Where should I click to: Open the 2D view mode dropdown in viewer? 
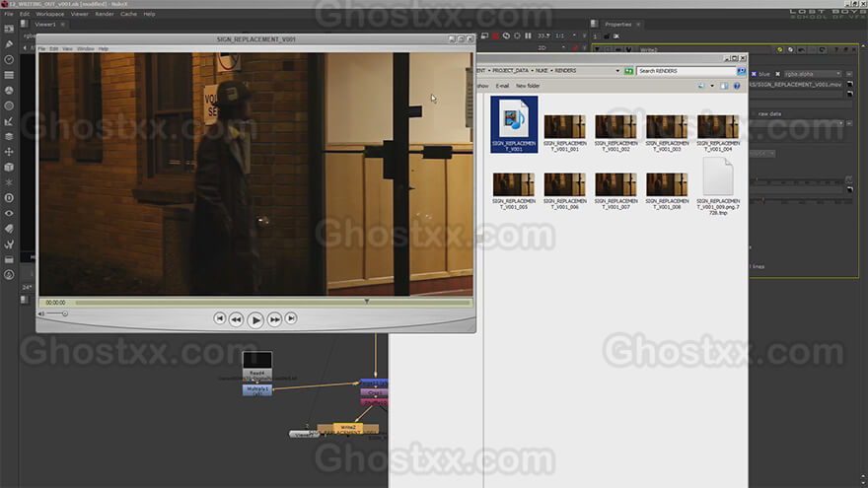550,48
